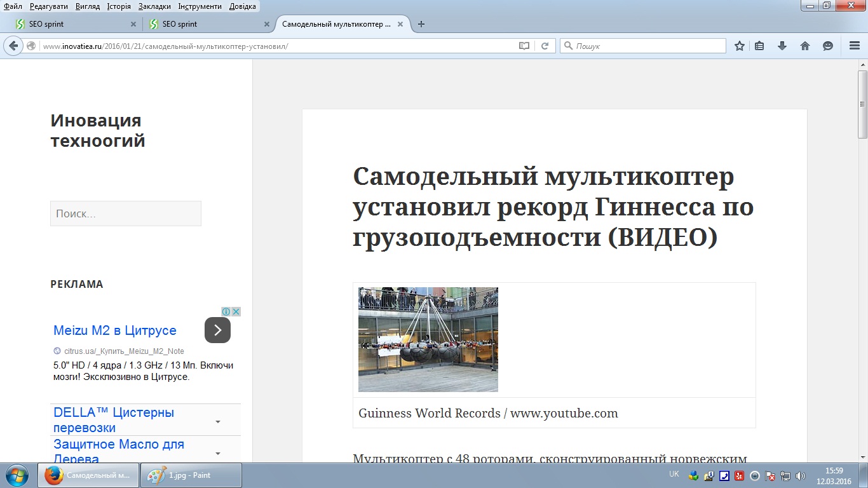
Task: Open a new browser tab
Action: pos(421,24)
